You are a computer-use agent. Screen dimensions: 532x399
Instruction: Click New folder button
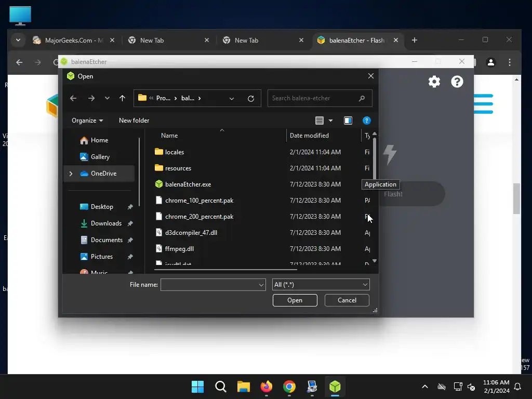coord(134,121)
